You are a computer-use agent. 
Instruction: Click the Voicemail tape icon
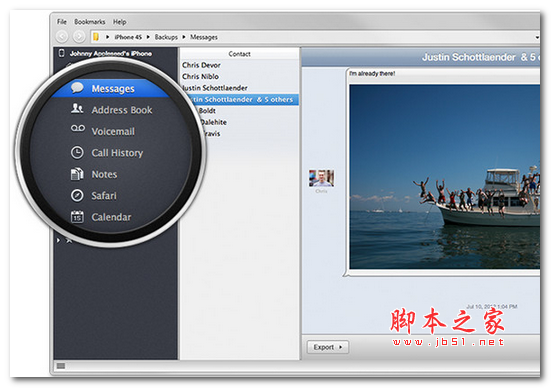pyautogui.click(x=78, y=128)
